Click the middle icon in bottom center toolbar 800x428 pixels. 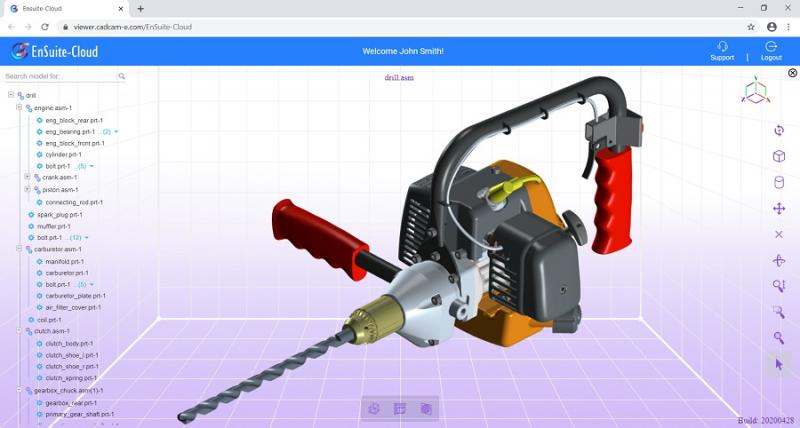(x=400, y=409)
